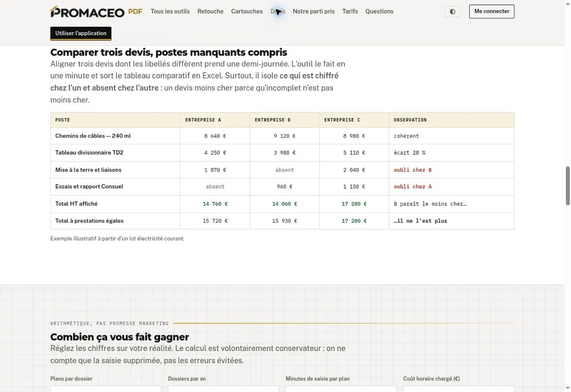Open the Devis nav item
Image resolution: width=571 pixels, height=392 pixels.
277,12
